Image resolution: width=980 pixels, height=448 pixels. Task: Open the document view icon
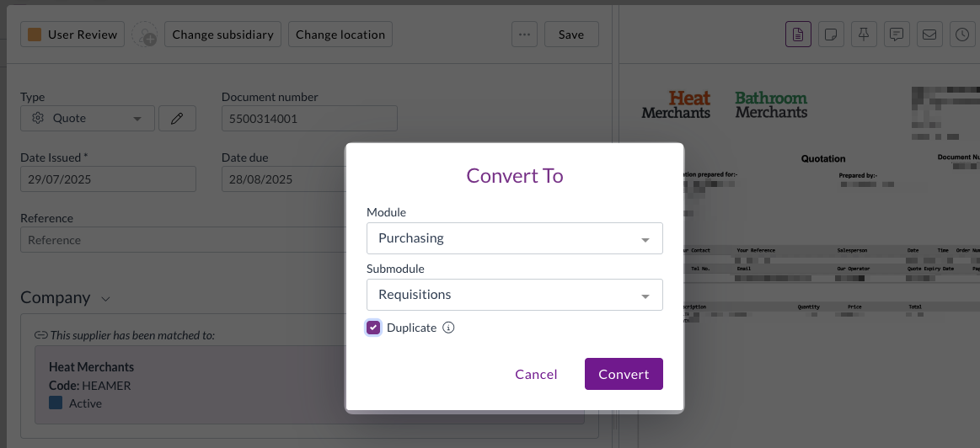pyautogui.click(x=798, y=35)
